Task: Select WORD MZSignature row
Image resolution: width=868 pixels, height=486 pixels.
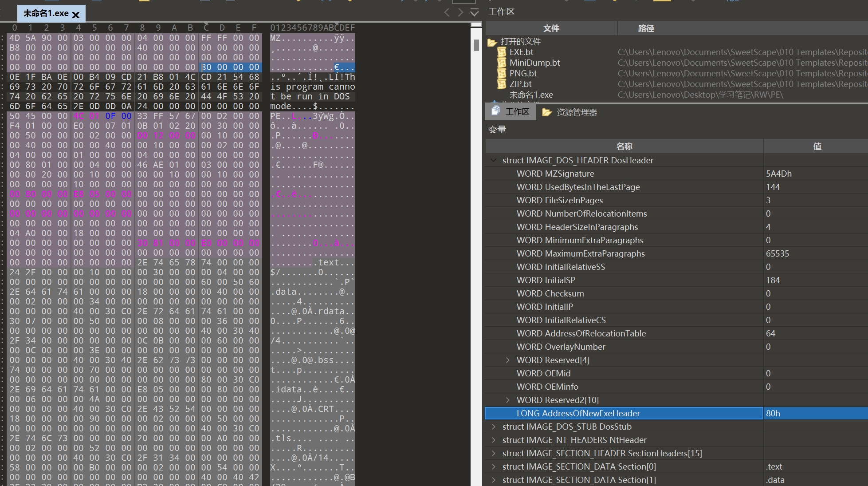Action: pos(676,174)
